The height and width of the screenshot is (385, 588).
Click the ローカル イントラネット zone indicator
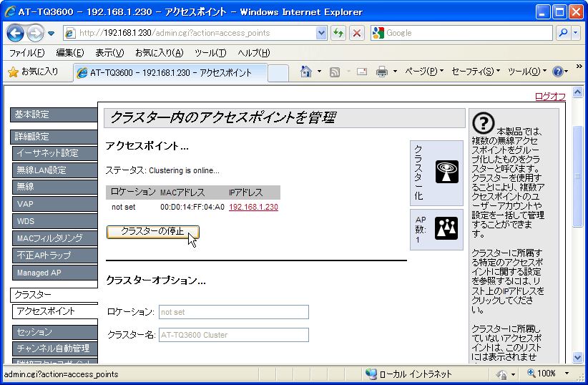[409, 374]
